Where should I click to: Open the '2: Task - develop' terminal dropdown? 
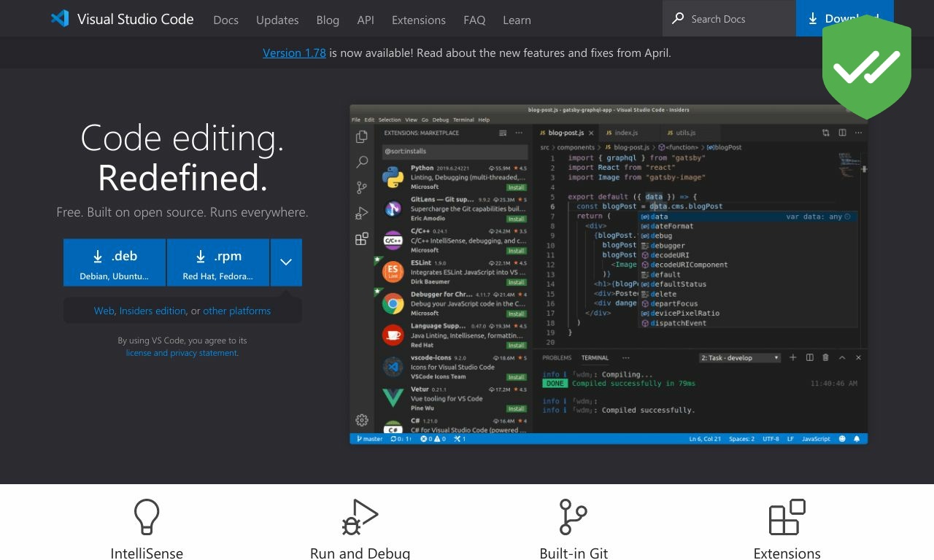[x=740, y=357]
